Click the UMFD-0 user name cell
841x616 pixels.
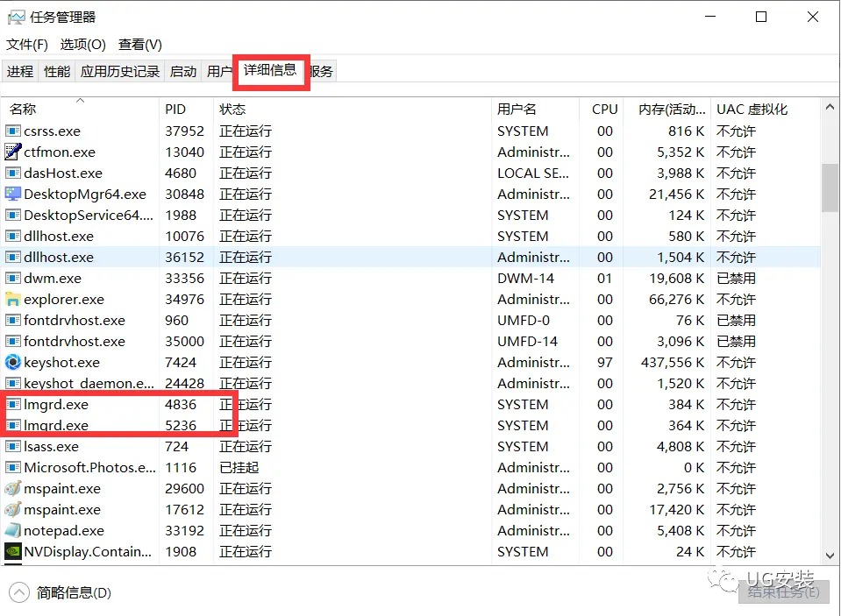coord(523,320)
